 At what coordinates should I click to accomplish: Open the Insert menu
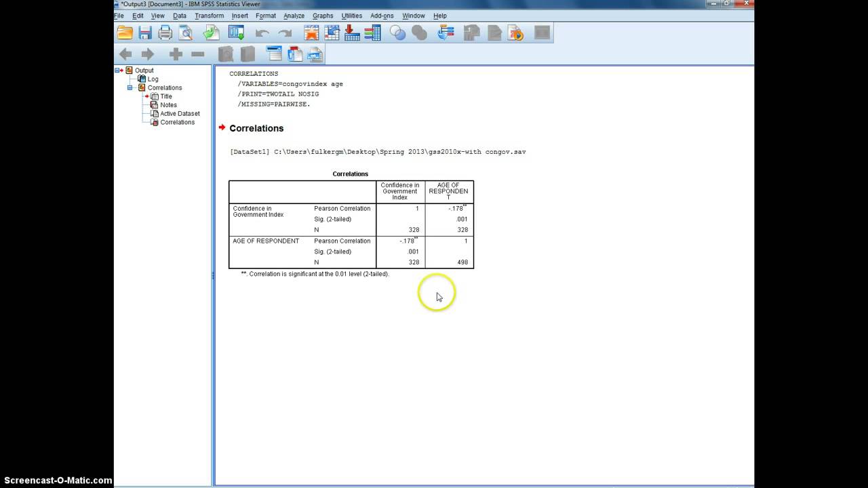point(240,16)
